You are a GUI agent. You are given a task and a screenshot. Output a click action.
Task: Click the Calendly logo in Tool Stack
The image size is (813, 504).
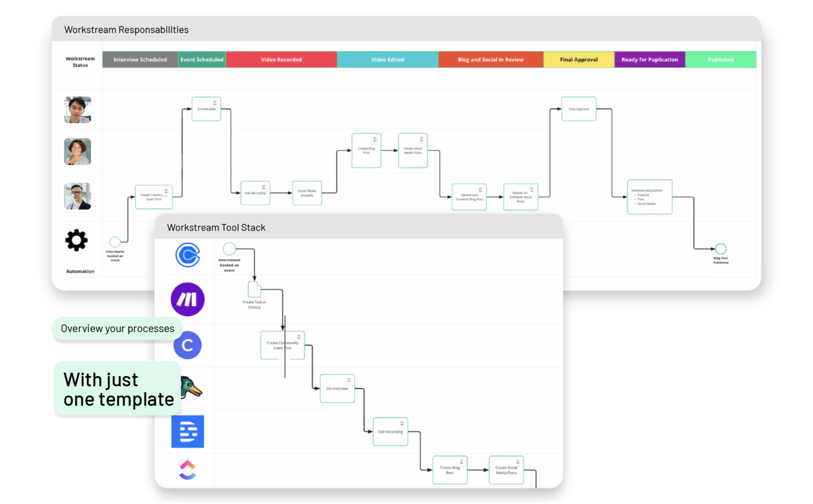(188, 255)
